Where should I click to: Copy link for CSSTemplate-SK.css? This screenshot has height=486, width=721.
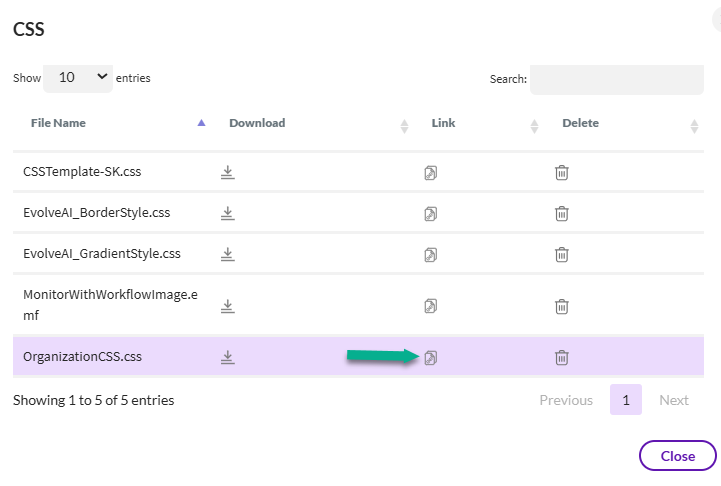pos(431,173)
